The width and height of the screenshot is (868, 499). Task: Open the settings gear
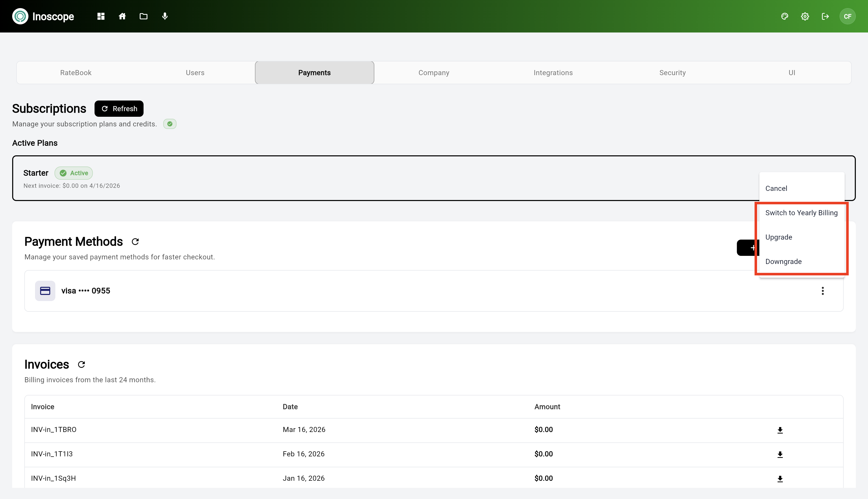click(805, 16)
